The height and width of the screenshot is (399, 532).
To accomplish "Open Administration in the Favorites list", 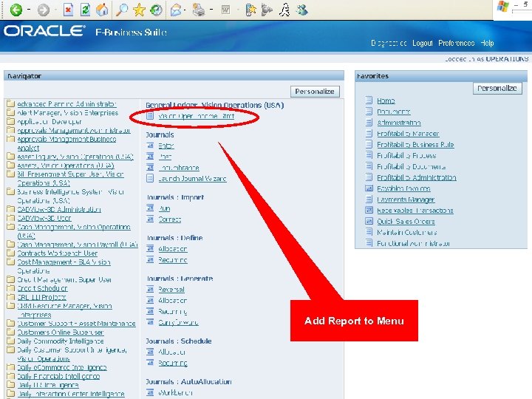I will [x=399, y=123].
